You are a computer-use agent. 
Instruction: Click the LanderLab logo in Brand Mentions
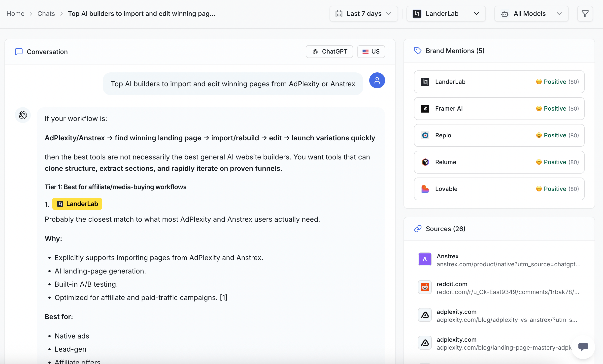click(425, 82)
